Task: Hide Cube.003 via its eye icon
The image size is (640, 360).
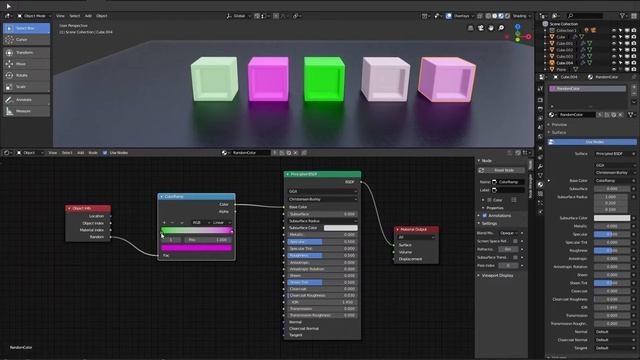Action: (613, 56)
